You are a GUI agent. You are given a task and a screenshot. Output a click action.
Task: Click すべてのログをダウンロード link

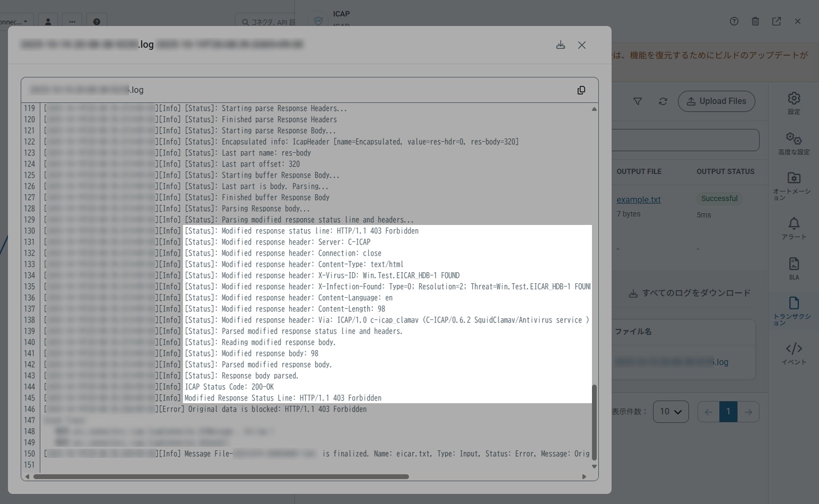point(689,292)
